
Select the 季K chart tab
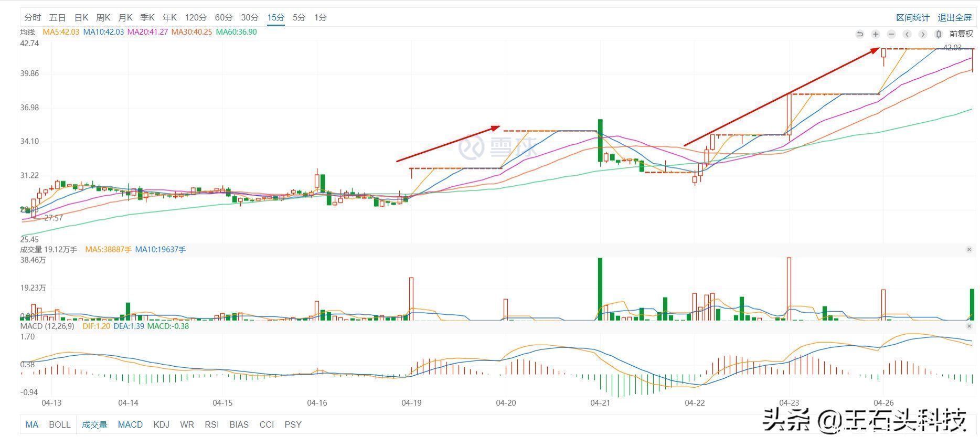click(147, 17)
